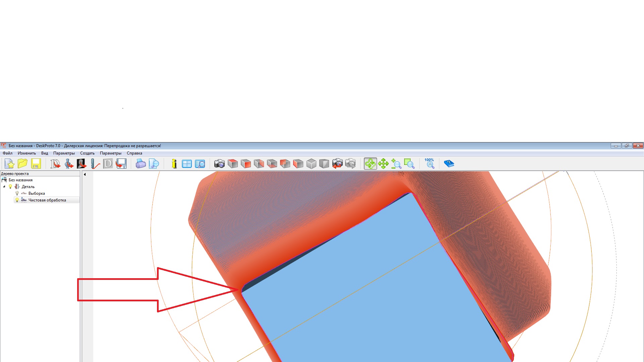Open the Вид menu
Screen dimensions: 644x362
coord(45,153)
